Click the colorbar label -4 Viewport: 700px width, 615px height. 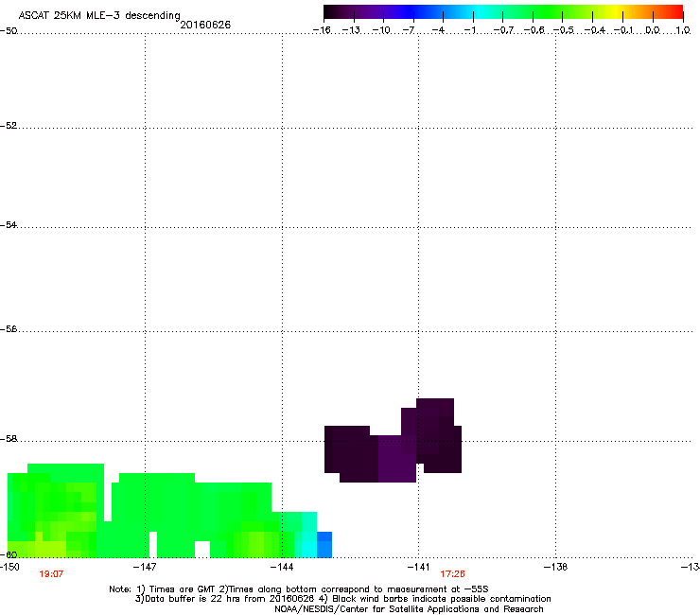pos(438,30)
